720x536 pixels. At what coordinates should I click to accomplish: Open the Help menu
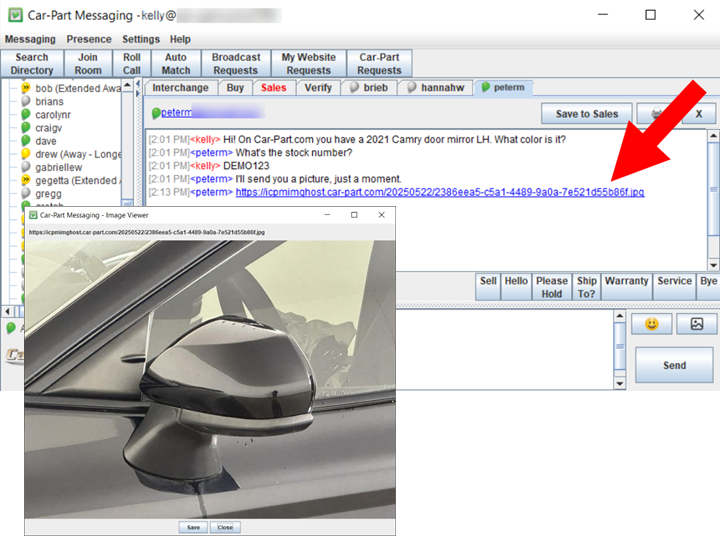(180, 39)
